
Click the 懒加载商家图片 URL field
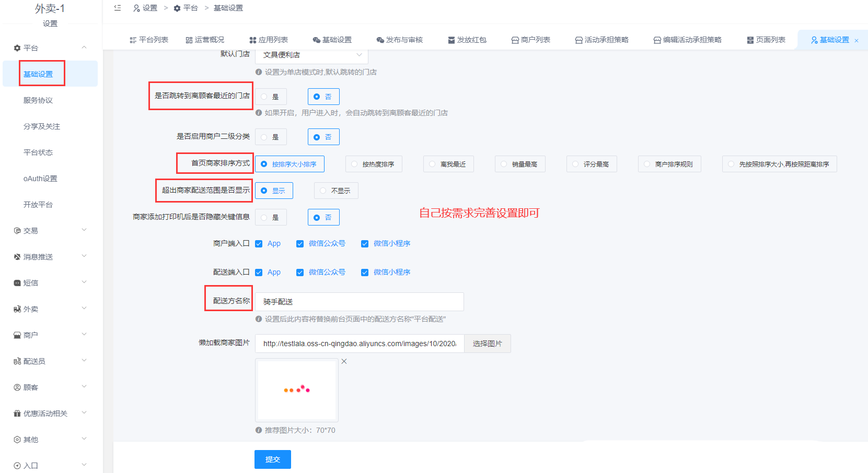tap(360, 344)
